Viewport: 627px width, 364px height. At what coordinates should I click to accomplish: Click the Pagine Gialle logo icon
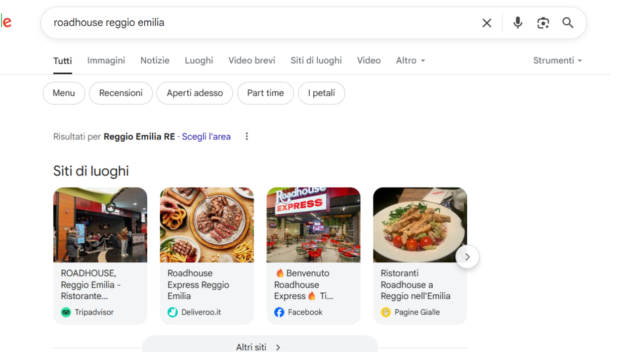[x=386, y=312]
